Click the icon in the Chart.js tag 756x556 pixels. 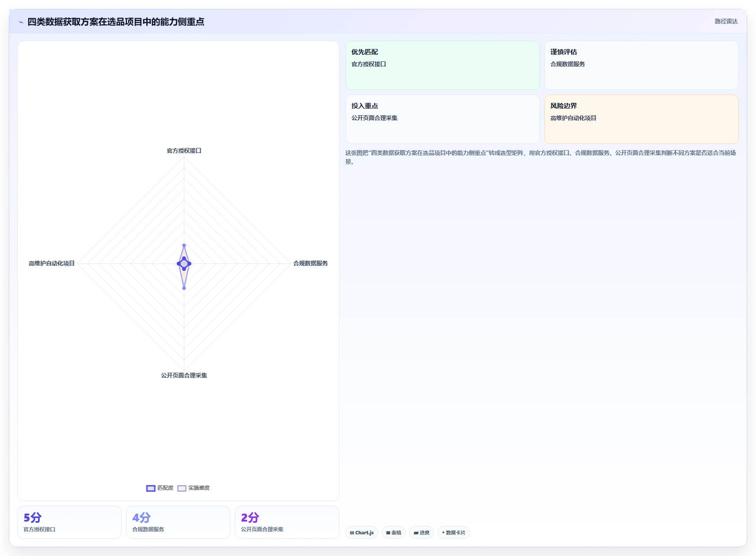pos(352,533)
